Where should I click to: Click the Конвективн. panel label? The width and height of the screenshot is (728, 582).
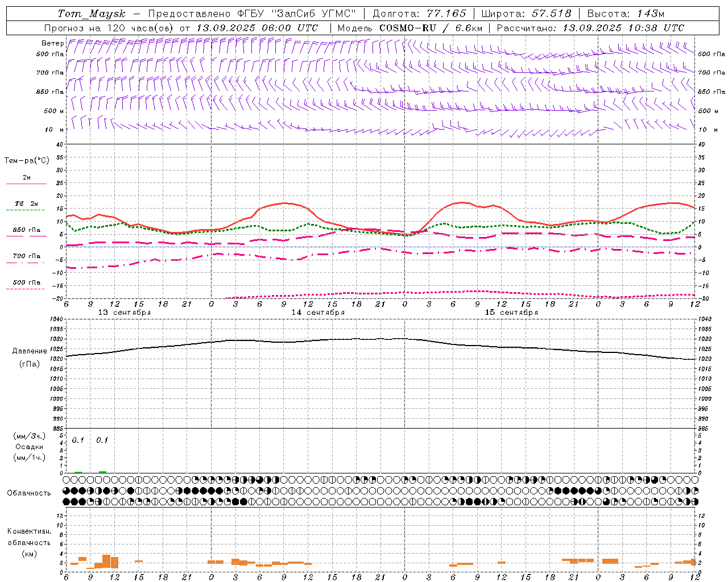29,531
